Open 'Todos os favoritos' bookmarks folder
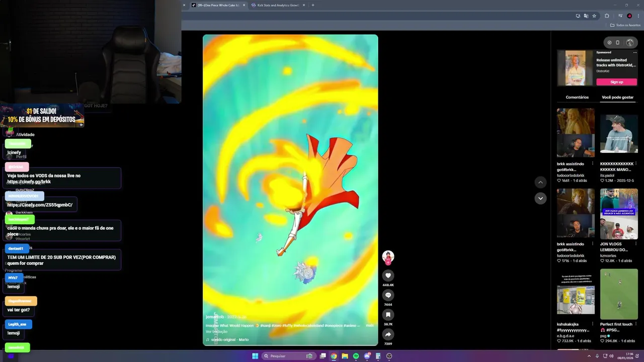Viewport: 644px width, 362px height. point(625,25)
